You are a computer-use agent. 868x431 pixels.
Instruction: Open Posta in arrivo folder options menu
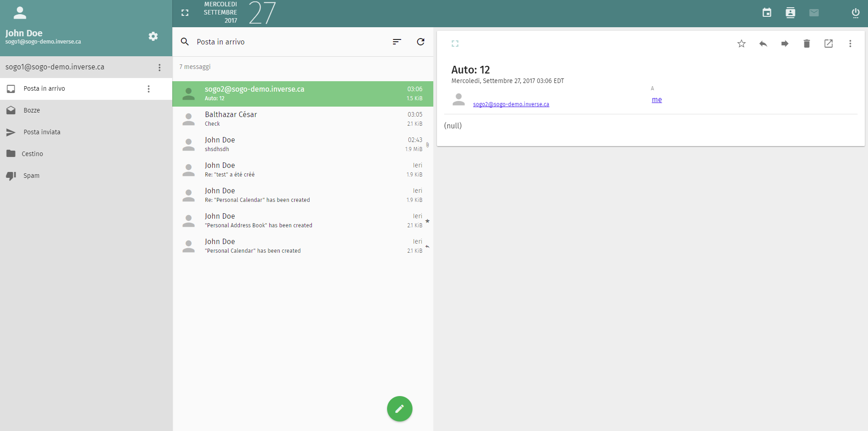149,89
